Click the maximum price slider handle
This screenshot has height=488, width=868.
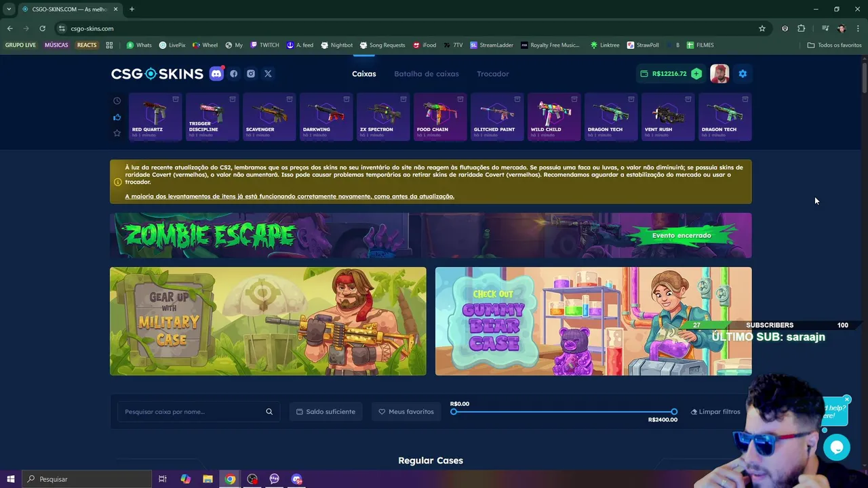pyautogui.click(x=674, y=411)
